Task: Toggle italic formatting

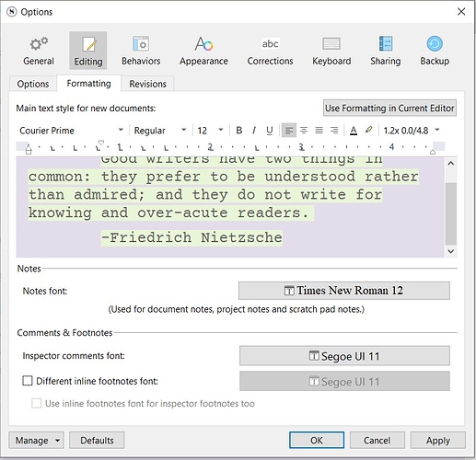Action: [x=254, y=131]
